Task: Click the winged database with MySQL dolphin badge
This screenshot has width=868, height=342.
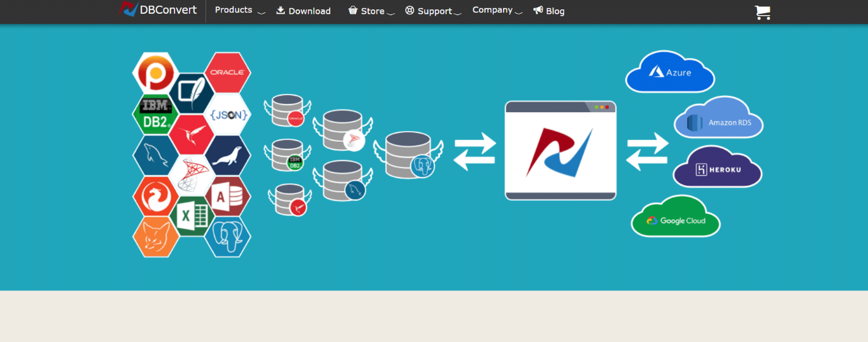Action: [344, 181]
